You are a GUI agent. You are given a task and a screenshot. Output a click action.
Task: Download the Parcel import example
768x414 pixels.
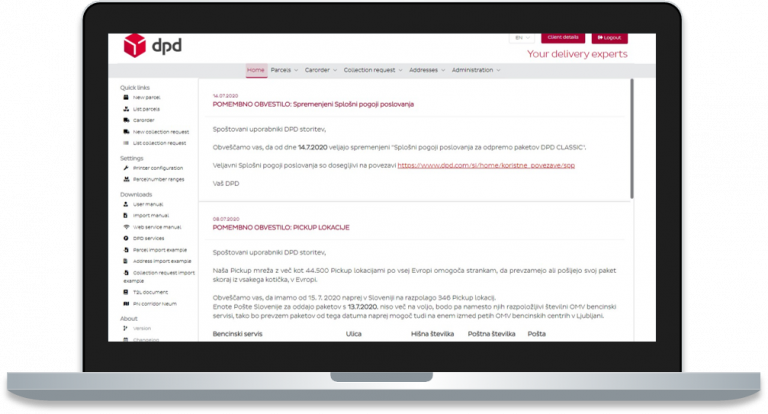click(160, 250)
